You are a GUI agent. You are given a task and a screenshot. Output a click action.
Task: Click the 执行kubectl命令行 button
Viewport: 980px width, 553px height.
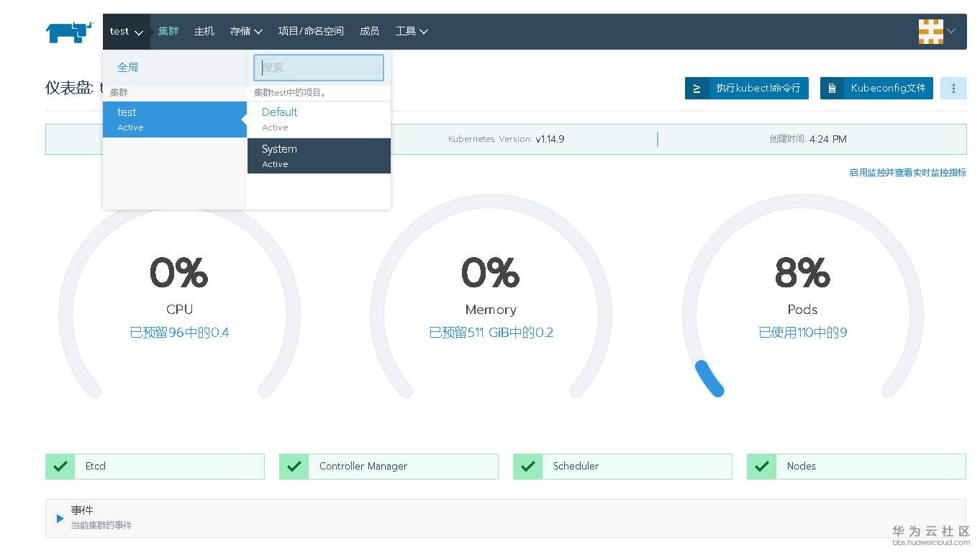[747, 89]
